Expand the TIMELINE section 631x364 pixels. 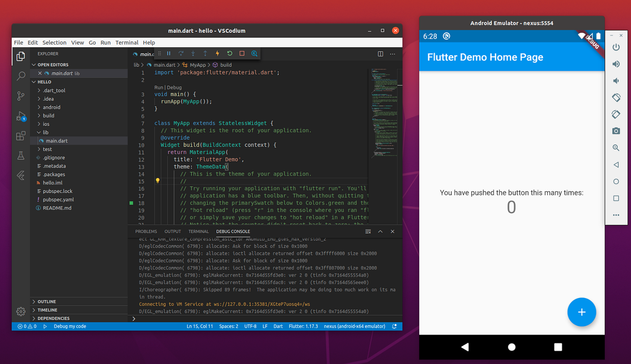(48, 310)
